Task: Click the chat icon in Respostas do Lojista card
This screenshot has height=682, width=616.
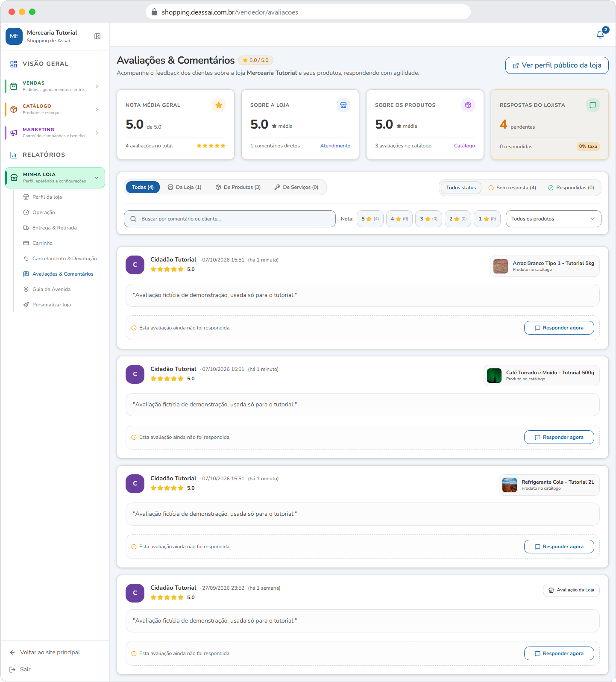Action: 593,105
